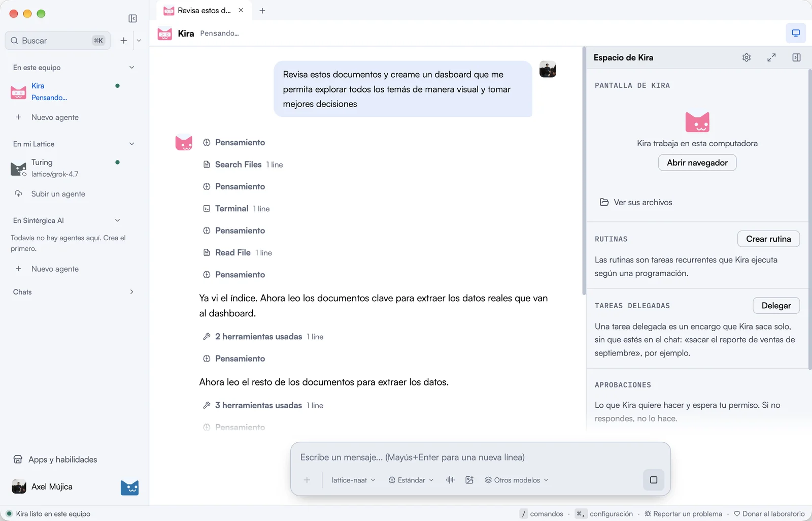Click the message input field

[x=480, y=457]
